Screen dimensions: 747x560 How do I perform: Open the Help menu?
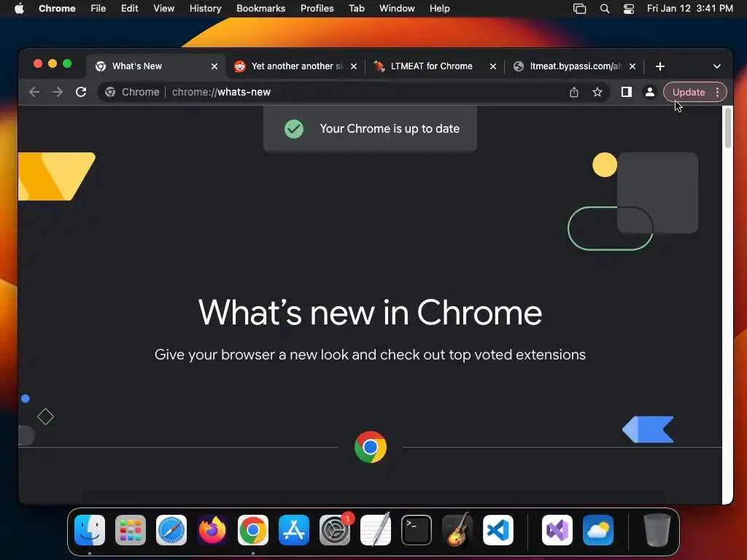tap(439, 8)
